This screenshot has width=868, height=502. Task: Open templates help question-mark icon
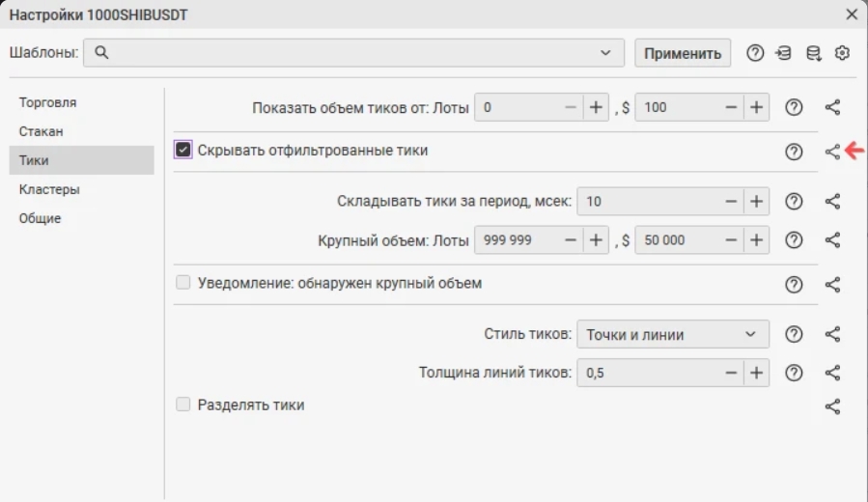click(755, 53)
